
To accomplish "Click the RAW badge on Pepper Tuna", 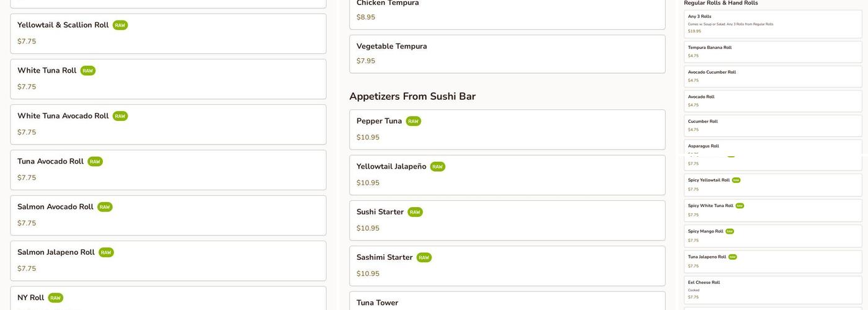I will pos(414,122).
